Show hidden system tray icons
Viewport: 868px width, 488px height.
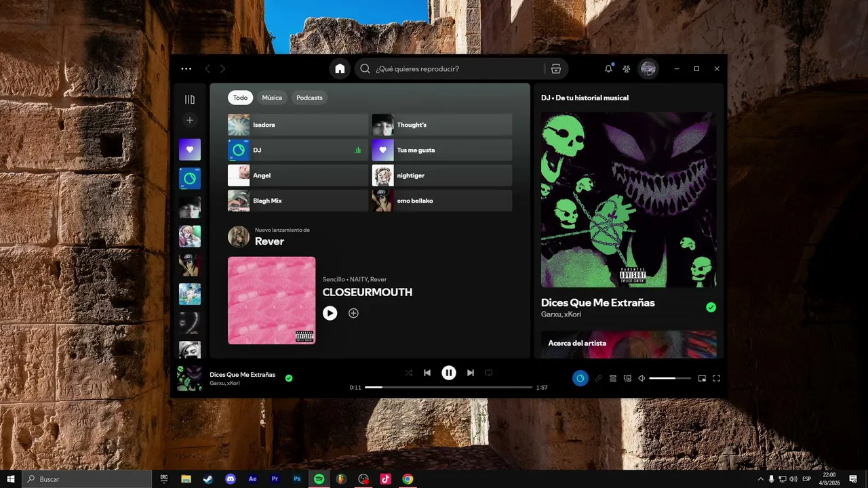(x=761, y=479)
